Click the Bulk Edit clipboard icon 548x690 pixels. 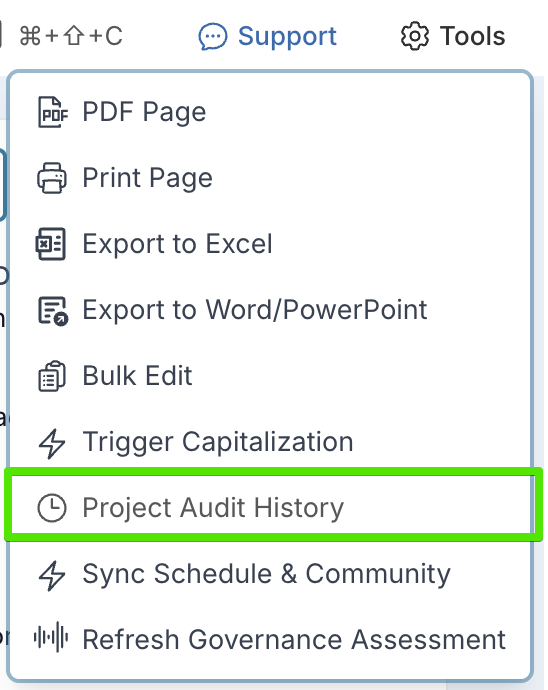tap(52, 376)
